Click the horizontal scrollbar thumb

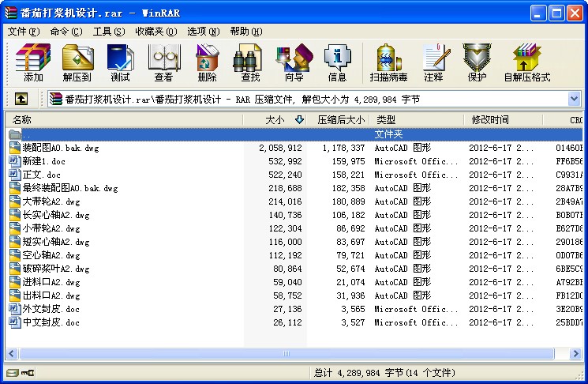[287, 354]
